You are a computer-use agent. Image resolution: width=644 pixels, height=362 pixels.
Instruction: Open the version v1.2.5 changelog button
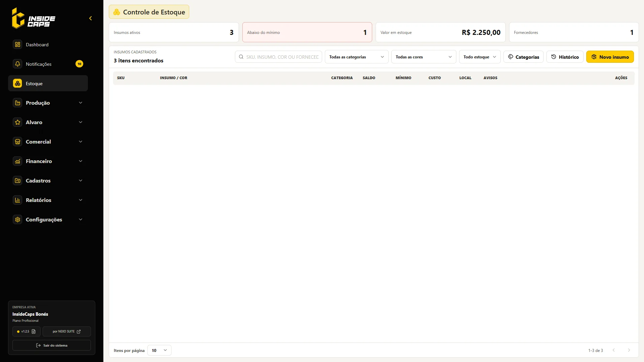27,331
